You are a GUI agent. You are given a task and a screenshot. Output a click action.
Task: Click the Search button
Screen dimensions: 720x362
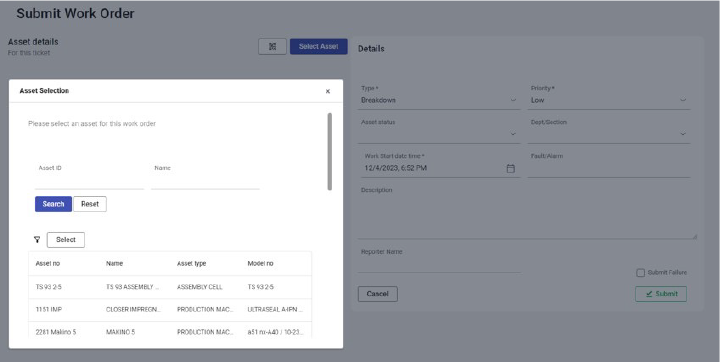53,204
